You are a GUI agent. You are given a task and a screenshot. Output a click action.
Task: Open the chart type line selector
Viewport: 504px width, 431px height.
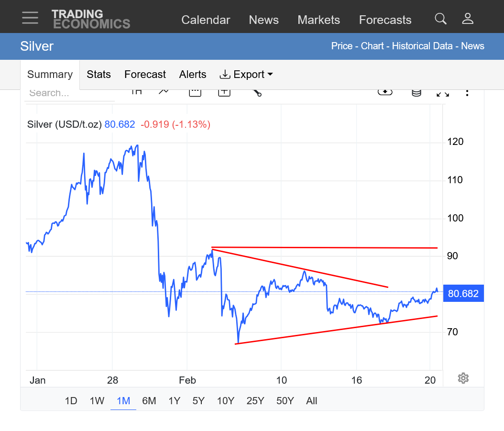click(164, 92)
